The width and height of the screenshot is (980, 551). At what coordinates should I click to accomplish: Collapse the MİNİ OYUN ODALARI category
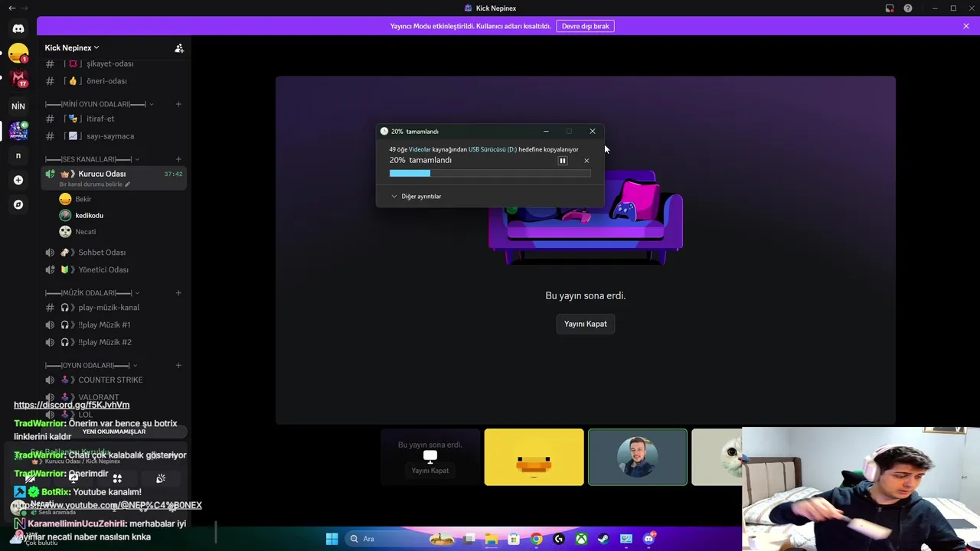click(x=99, y=104)
